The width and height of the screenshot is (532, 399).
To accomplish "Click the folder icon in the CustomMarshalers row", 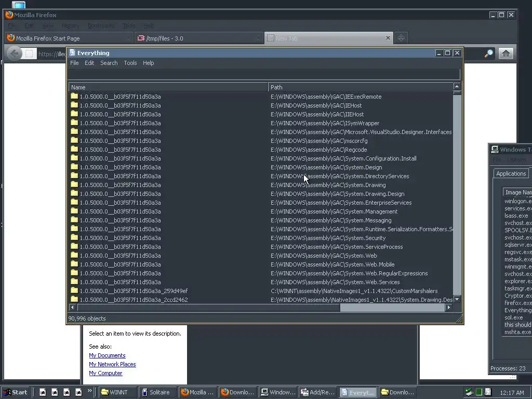I will point(74,290).
